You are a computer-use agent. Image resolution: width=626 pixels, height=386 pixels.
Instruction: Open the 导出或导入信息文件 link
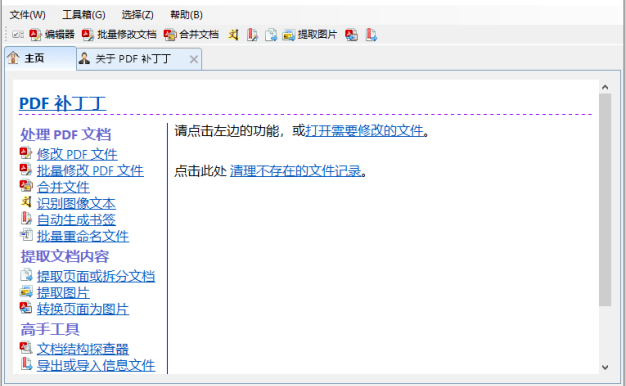click(96, 365)
